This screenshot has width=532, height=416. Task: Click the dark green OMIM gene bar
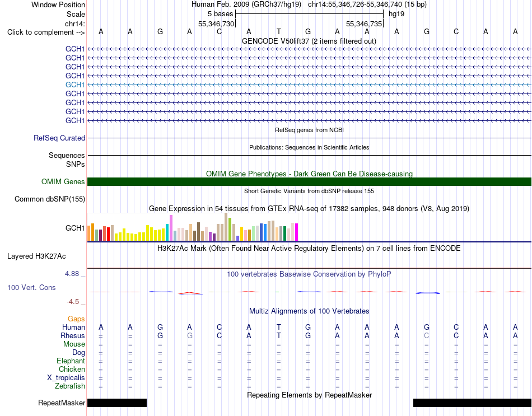(x=309, y=181)
